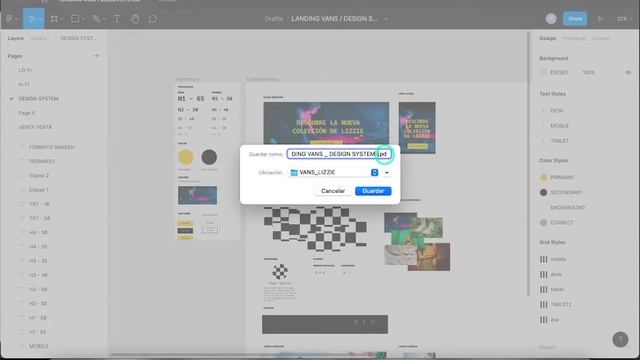Open the Frame tool options arrow
640x360 pixels.
coord(61,19)
